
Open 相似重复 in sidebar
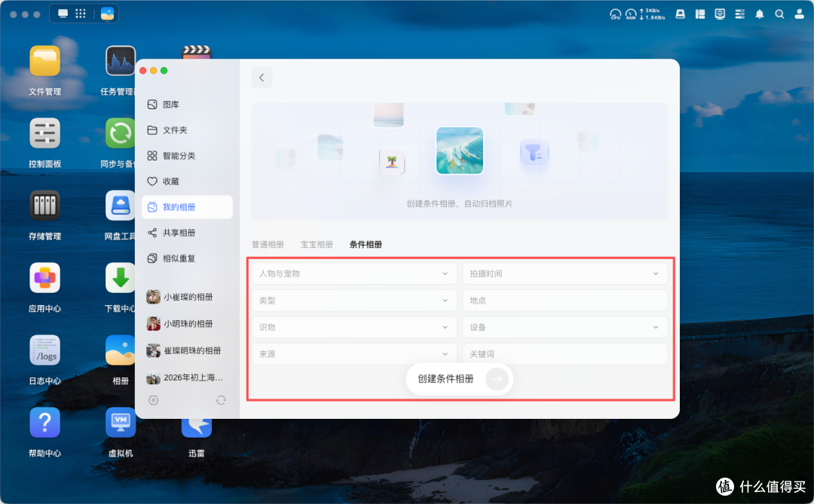pyautogui.click(x=187, y=258)
